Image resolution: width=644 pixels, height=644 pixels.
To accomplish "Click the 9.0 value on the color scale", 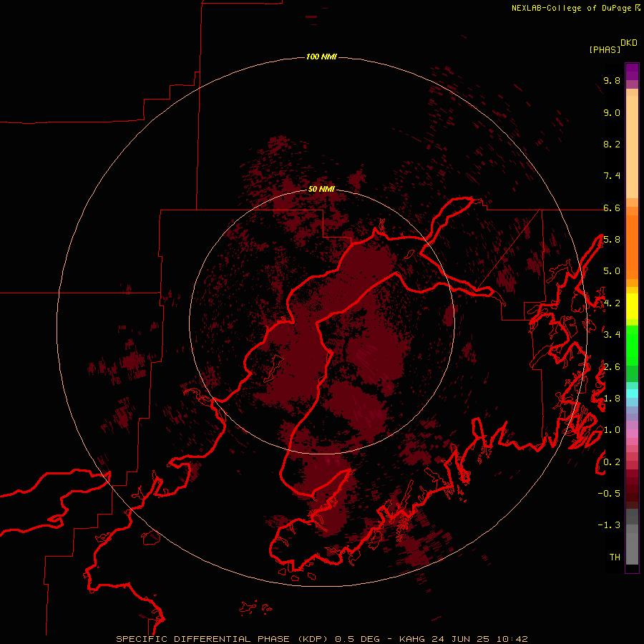I will [x=612, y=112].
